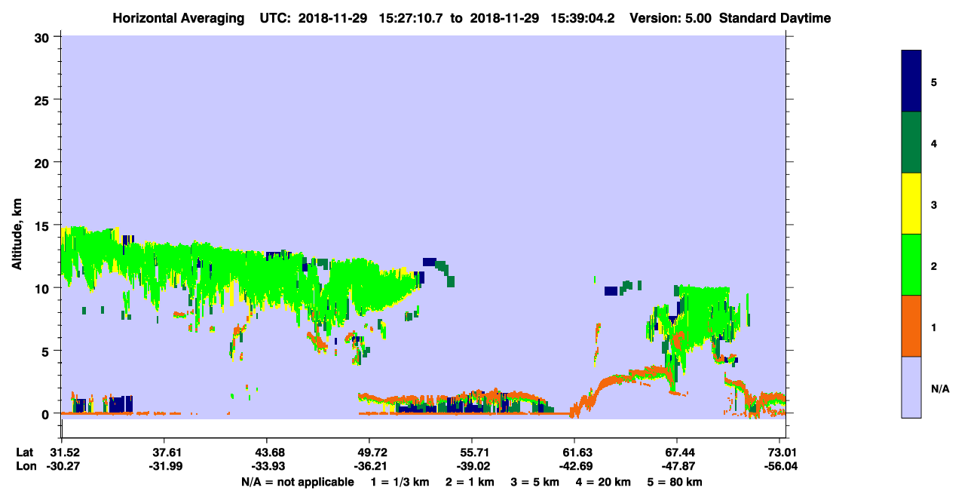Click colorbar label 5

(934, 82)
